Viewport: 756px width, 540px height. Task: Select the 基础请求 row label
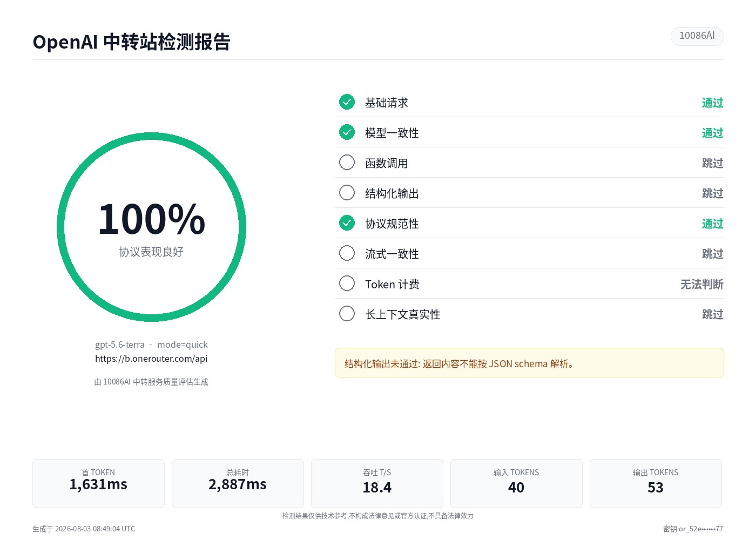click(387, 103)
